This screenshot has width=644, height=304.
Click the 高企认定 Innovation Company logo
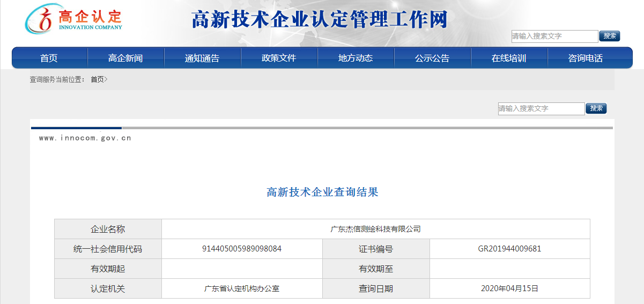click(x=74, y=19)
